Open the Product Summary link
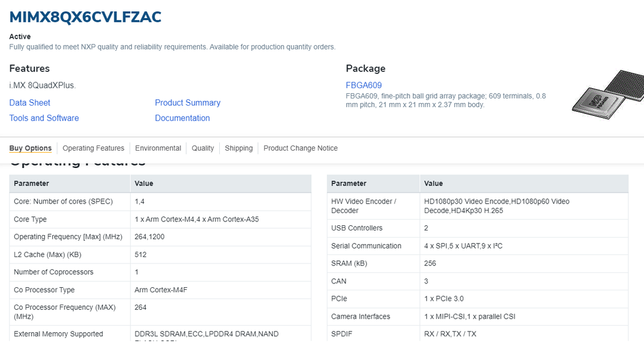Screen dimensions: 644x358 (x=188, y=103)
